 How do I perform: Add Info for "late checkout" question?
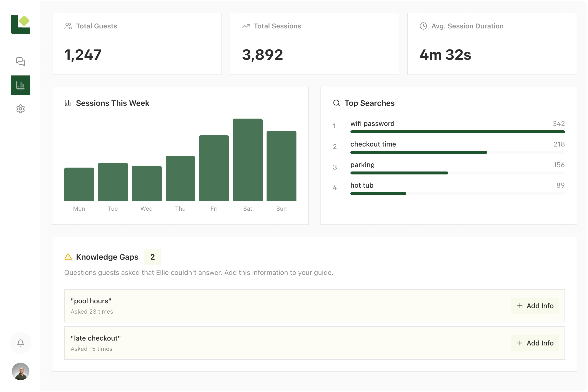pyautogui.click(x=535, y=343)
